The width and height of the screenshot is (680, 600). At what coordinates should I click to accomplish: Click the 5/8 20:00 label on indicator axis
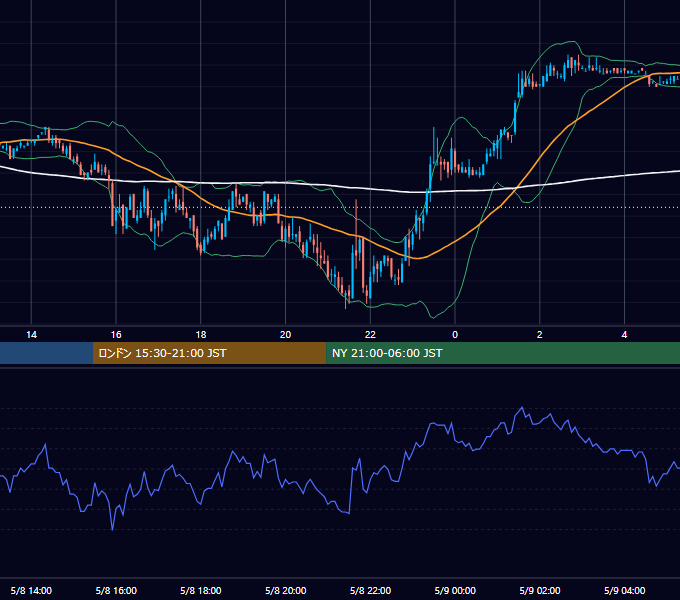click(x=285, y=590)
